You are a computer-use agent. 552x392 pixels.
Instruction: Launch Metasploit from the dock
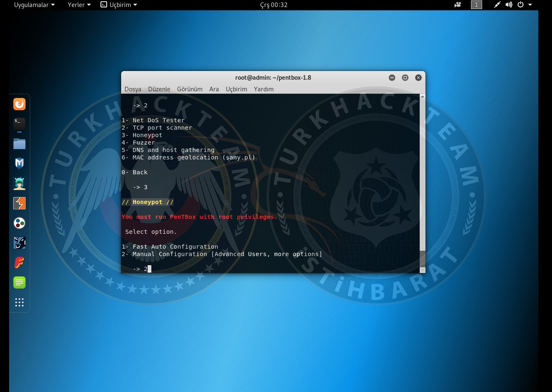[x=19, y=164]
